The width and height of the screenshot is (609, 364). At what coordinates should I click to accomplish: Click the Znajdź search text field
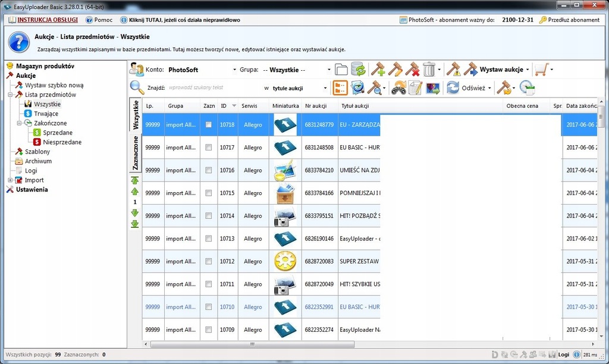coord(214,87)
